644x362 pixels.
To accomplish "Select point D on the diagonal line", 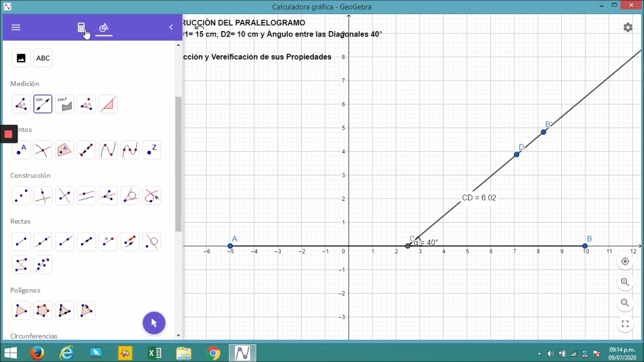I will pyautogui.click(x=517, y=154).
